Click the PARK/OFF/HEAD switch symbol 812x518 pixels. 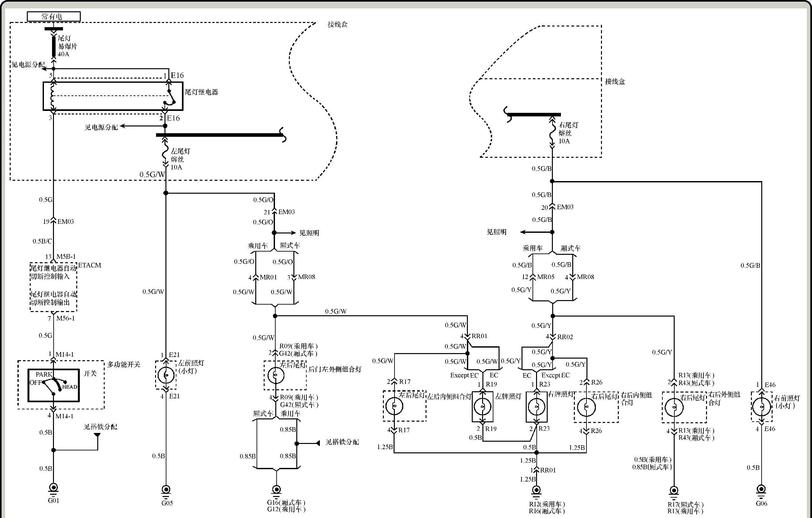pyautogui.click(x=54, y=385)
